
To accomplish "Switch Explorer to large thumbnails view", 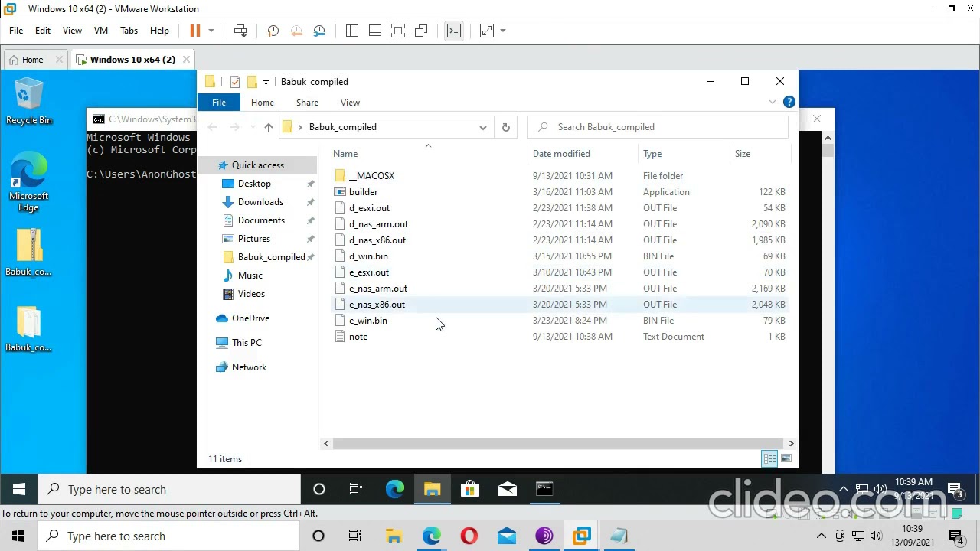I will coord(786,458).
